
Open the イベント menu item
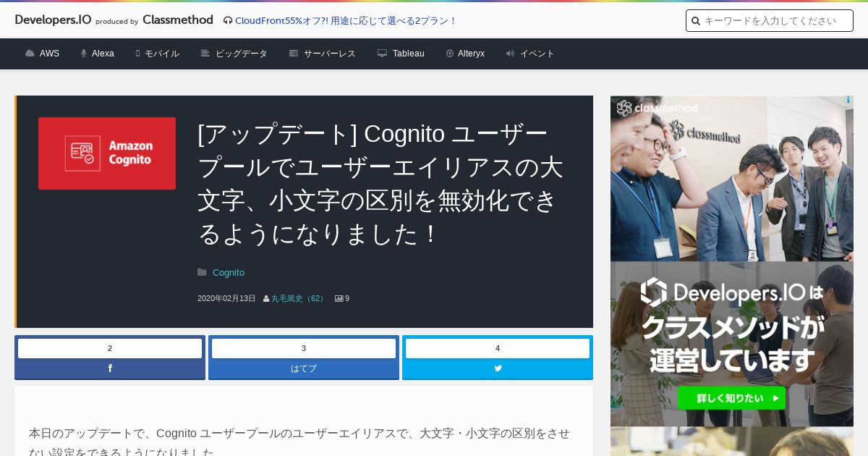[537, 54]
